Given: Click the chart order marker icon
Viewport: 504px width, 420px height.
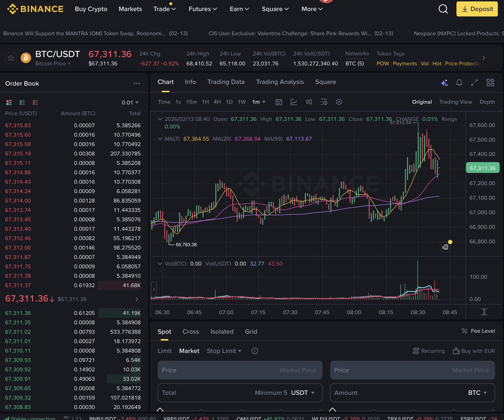Looking at the screenshot, I should coord(445,247).
